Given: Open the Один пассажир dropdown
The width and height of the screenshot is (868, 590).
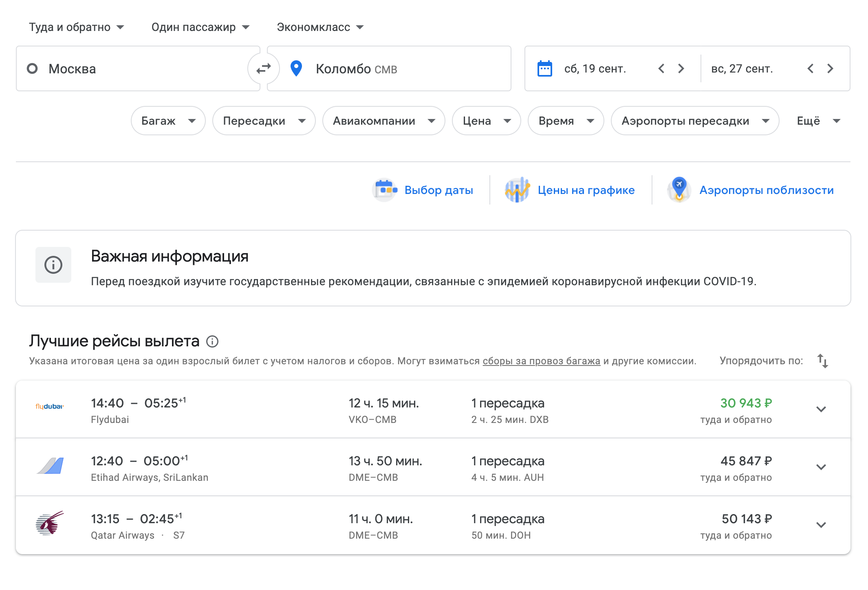Looking at the screenshot, I should click(200, 27).
